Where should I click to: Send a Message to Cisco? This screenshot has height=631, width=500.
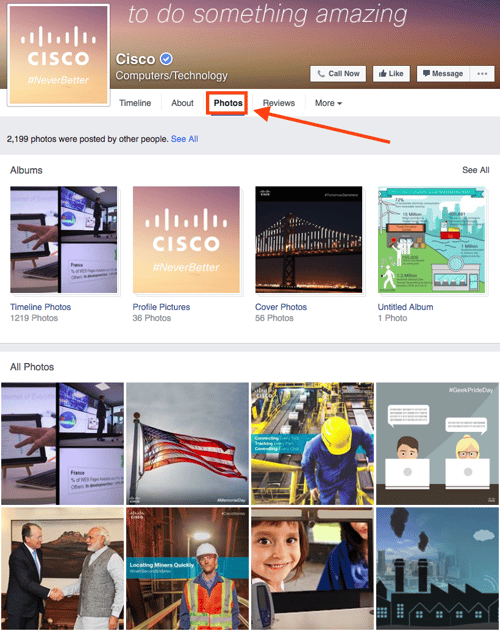click(443, 74)
